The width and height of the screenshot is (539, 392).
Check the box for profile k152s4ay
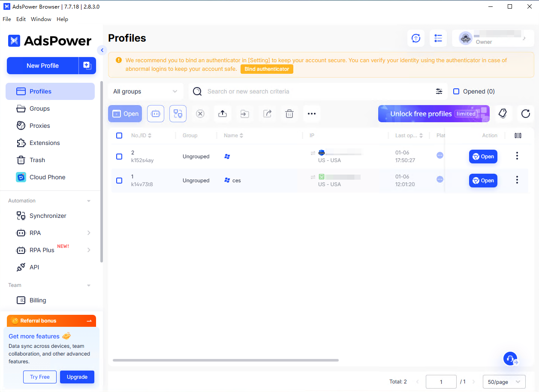click(119, 157)
